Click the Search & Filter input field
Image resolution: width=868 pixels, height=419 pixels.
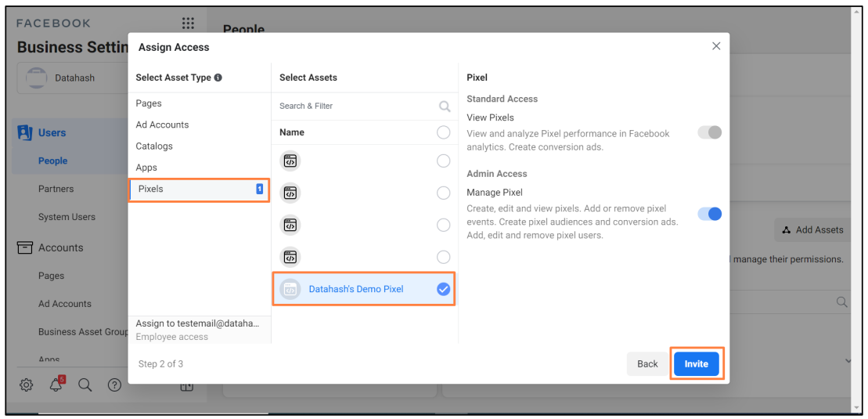click(365, 106)
